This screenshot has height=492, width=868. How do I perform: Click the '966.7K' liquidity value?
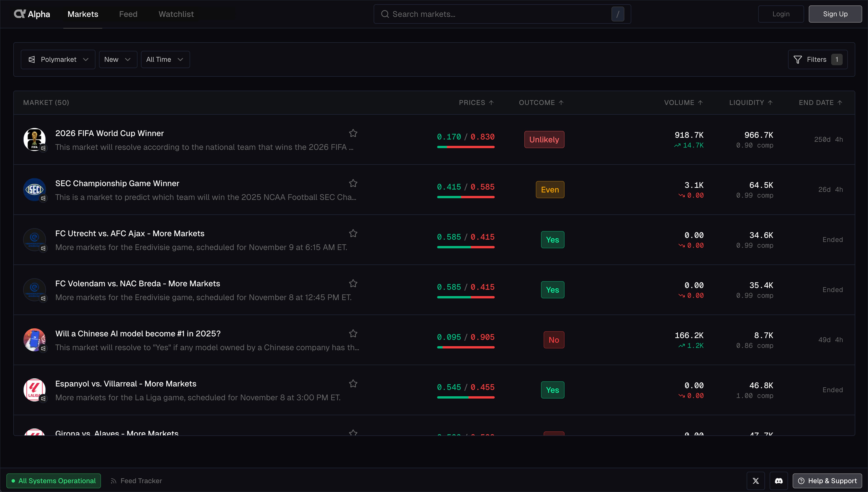pyautogui.click(x=759, y=135)
